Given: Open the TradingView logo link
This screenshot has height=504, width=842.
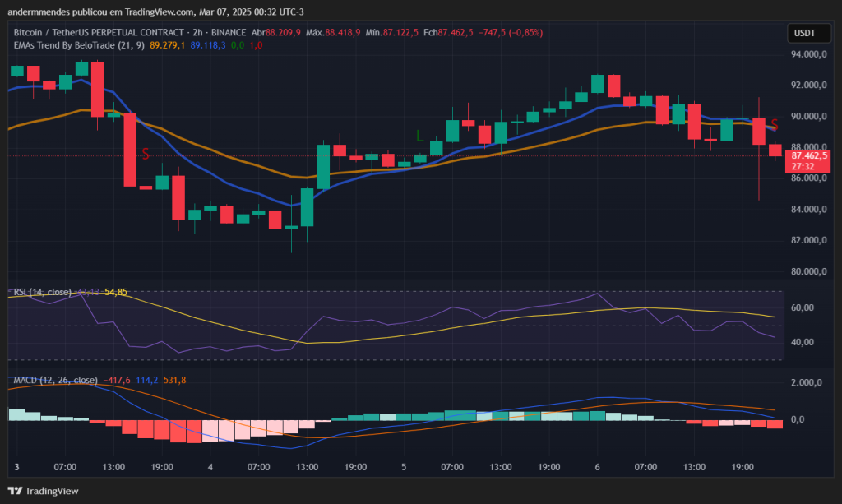Looking at the screenshot, I should 43,491.
